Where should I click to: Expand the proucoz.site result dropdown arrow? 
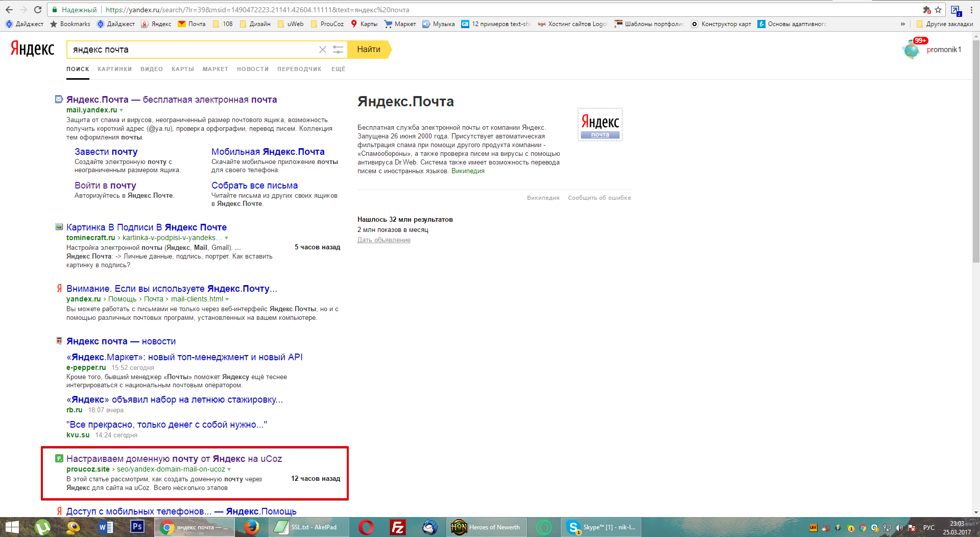(x=229, y=470)
